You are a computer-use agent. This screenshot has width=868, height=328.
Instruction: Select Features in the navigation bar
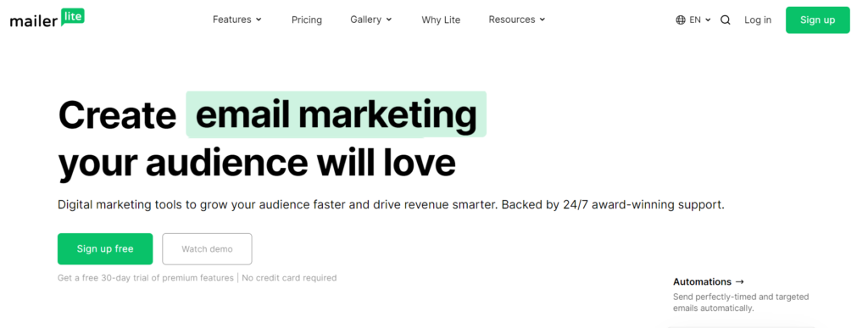pos(232,19)
